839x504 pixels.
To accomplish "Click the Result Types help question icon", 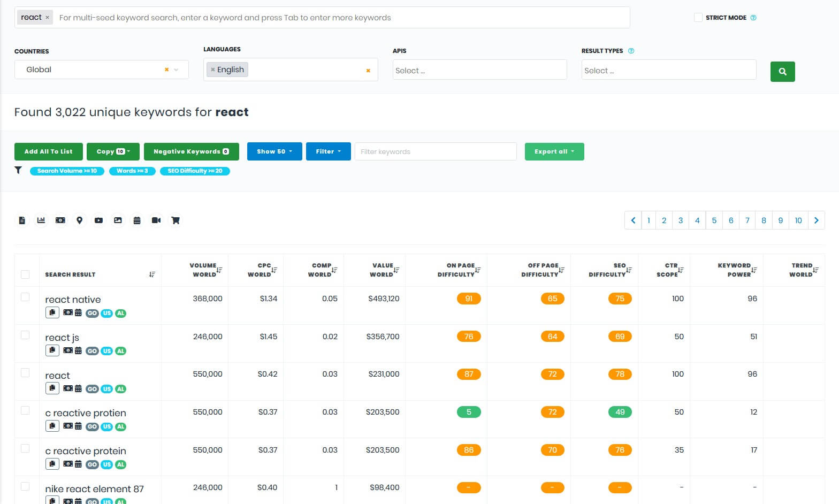I will [631, 51].
